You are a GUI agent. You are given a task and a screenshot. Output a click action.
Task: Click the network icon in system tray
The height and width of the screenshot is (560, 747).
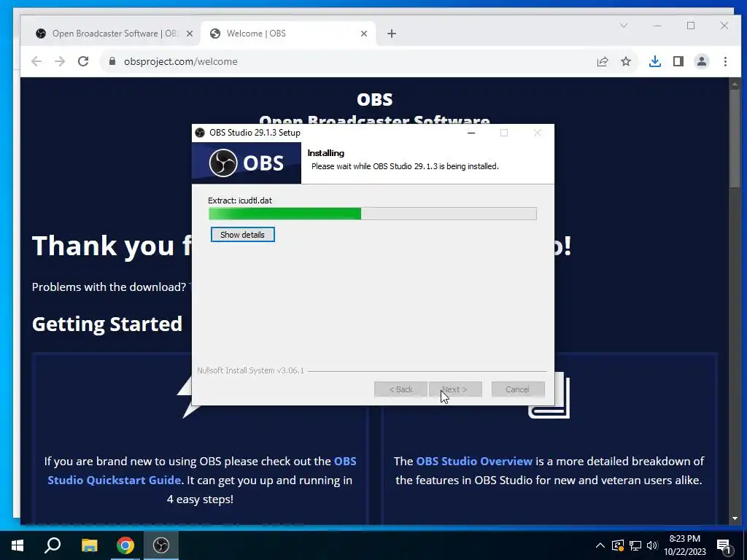[635, 545]
